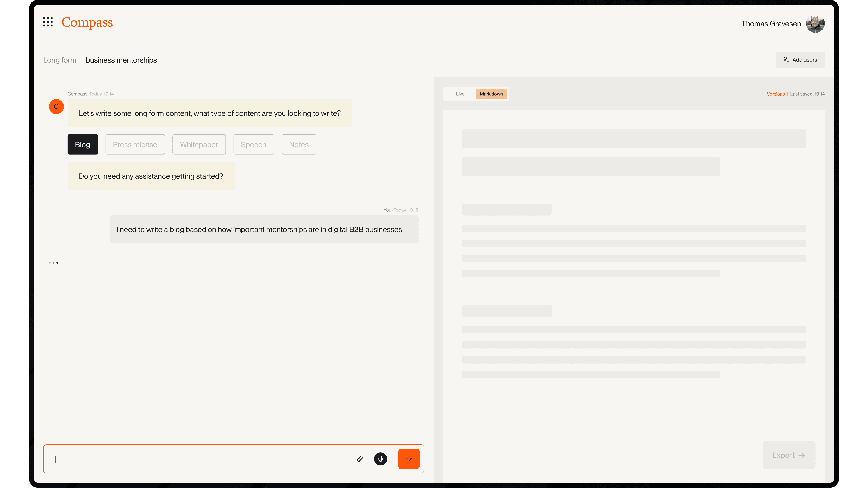The width and height of the screenshot is (868, 488).
Task: Switch to the Mark down tab
Action: click(491, 94)
